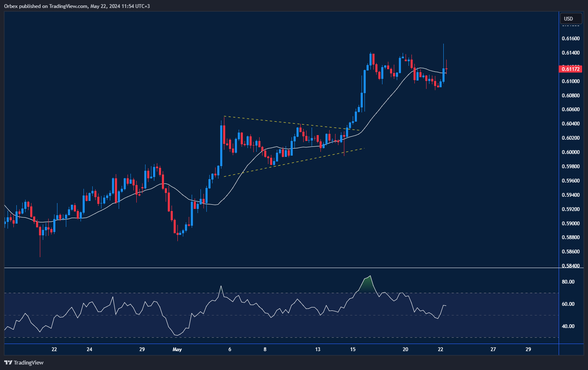This screenshot has width=588, height=370.
Task: Click the 0.61600 price scale label
Action: [571, 38]
